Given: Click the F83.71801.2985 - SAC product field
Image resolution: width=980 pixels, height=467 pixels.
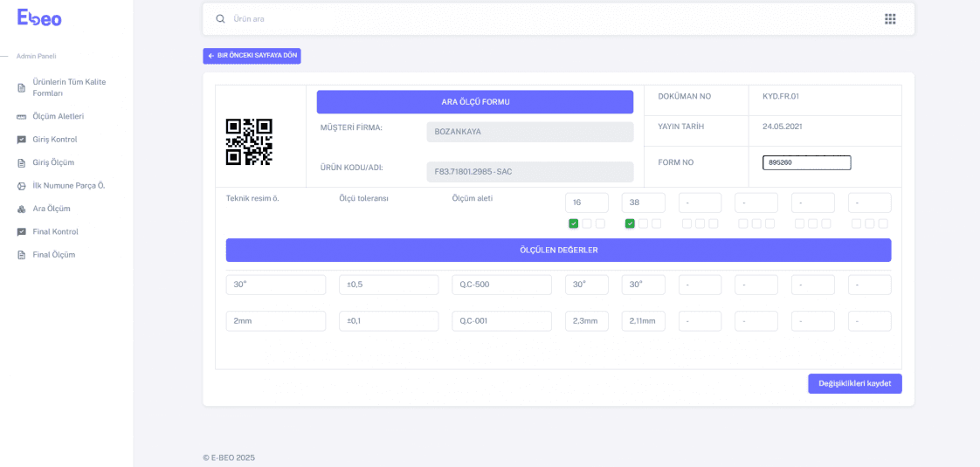Looking at the screenshot, I should point(530,172).
